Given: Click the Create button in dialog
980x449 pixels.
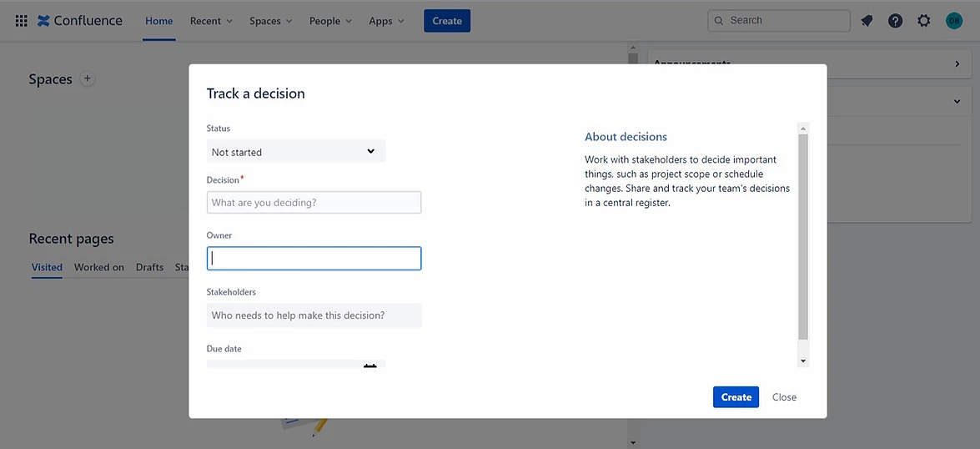Looking at the screenshot, I should pos(736,397).
